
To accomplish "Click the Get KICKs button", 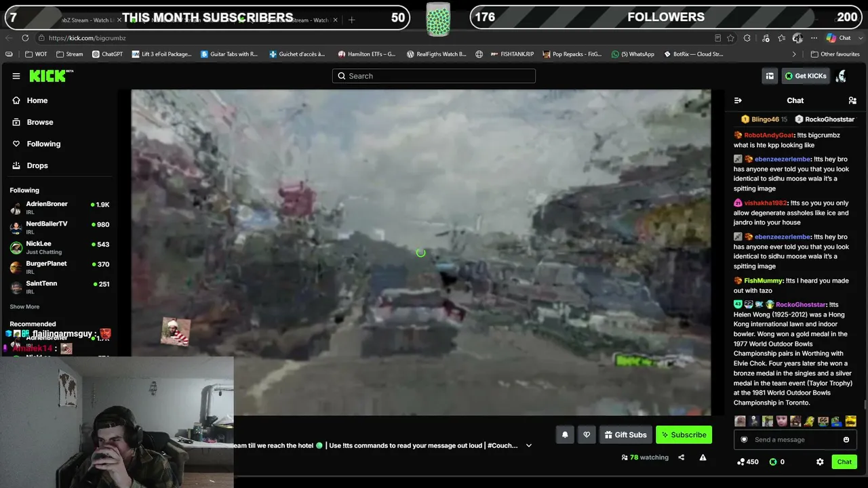I will point(806,76).
